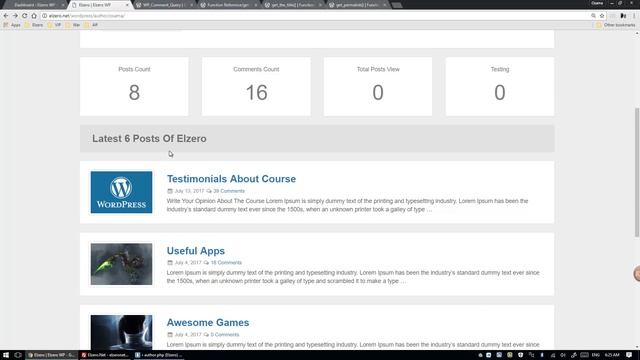Switch to the Elzero.Net taskbar window
The width and height of the screenshot is (640, 360).
[x=105, y=355]
